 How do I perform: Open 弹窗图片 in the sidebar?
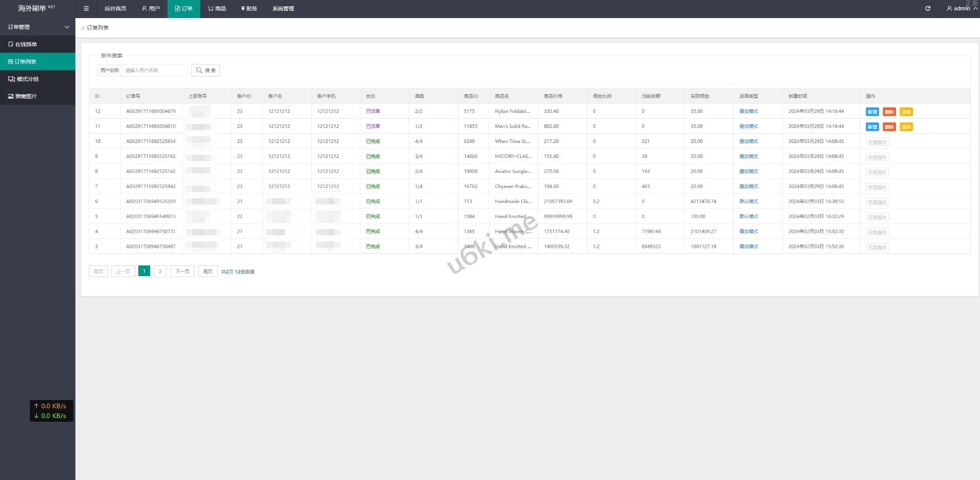26,97
